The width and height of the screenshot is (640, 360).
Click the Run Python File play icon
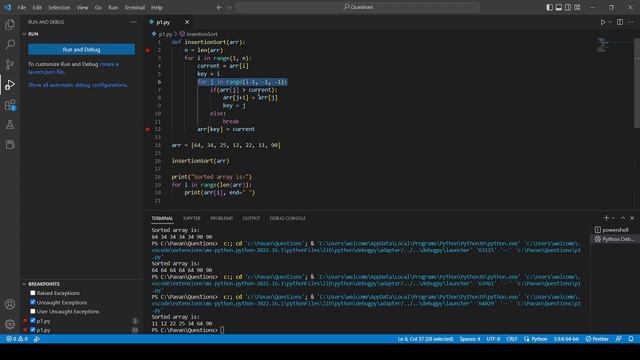(x=603, y=22)
